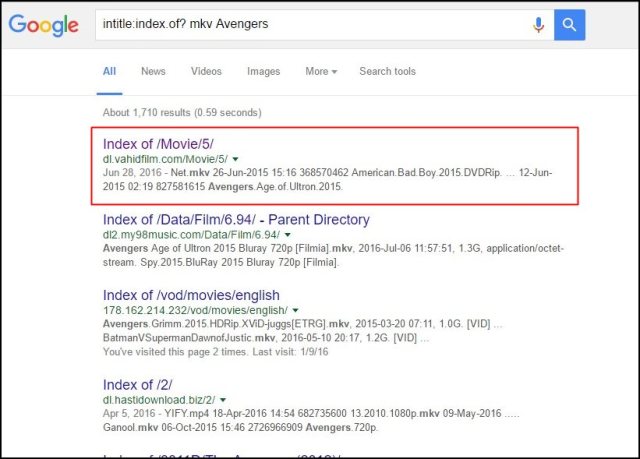The image size is (640, 459).
Task: Open Index of /Data/Film/6.94/ result
Action: pos(236,219)
